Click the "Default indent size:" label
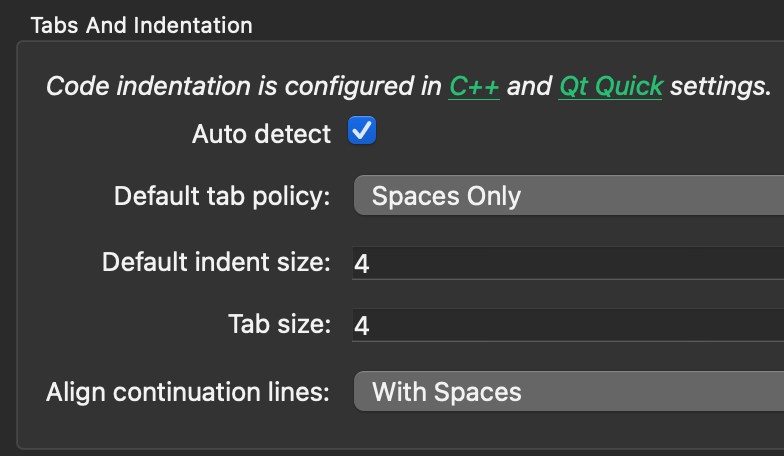This screenshot has width=784, height=456. coord(216,263)
